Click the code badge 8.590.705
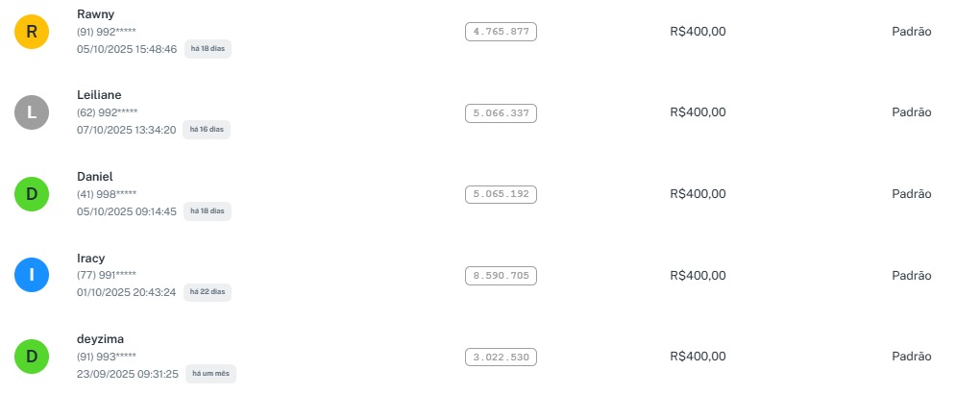Viewport: 980px width, 395px height. (x=501, y=276)
